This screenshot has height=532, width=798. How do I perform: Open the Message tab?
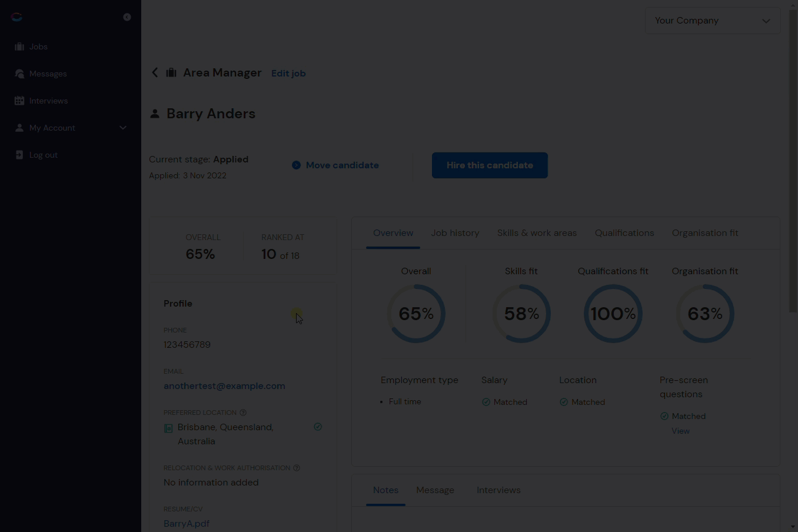click(x=435, y=490)
